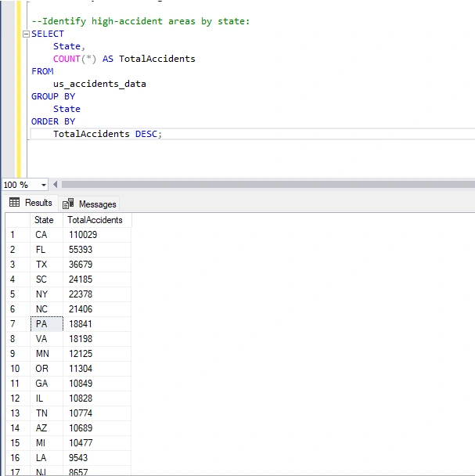This screenshot has height=476, width=475.
Task: Select the 10774 value cell
Action: 97,413
